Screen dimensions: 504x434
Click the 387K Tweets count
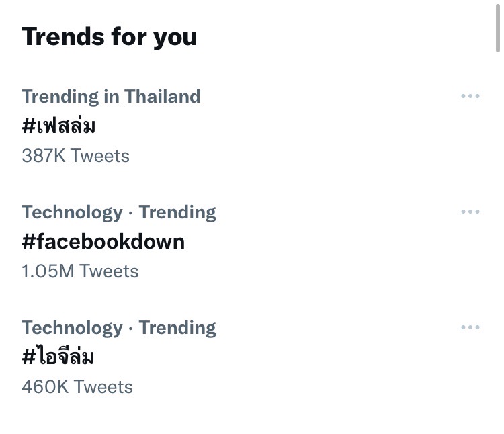click(75, 156)
